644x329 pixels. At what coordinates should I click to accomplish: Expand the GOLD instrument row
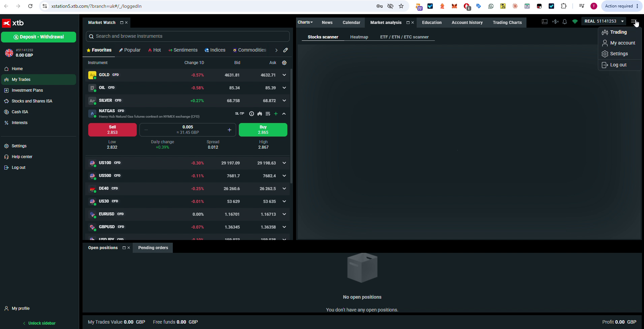[x=284, y=75]
